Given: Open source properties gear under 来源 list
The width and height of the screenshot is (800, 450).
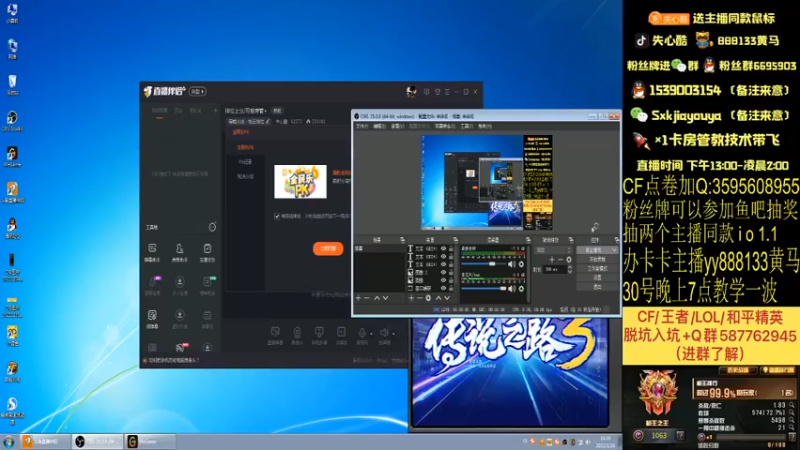Looking at the screenshot, I should point(428,298).
